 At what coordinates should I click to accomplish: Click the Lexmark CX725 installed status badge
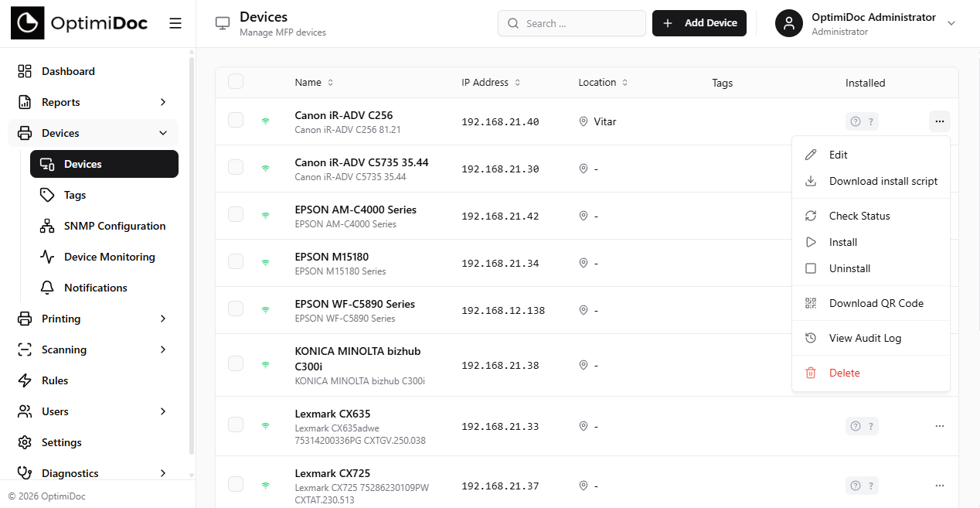coord(862,486)
